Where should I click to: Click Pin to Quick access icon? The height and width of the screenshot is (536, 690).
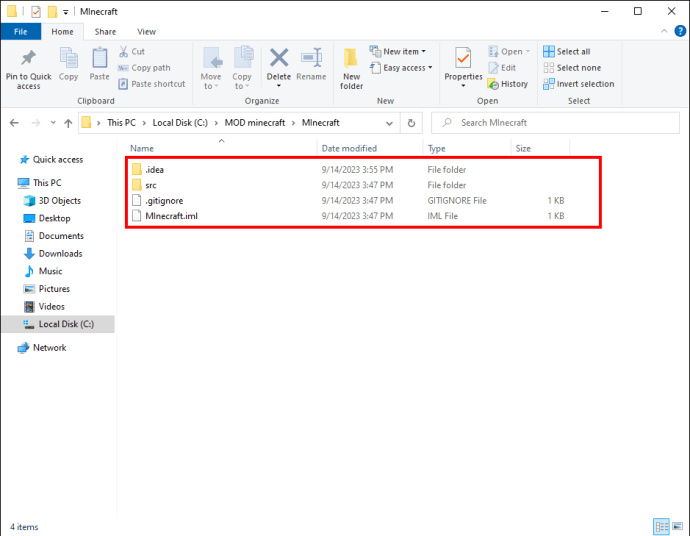[28, 58]
